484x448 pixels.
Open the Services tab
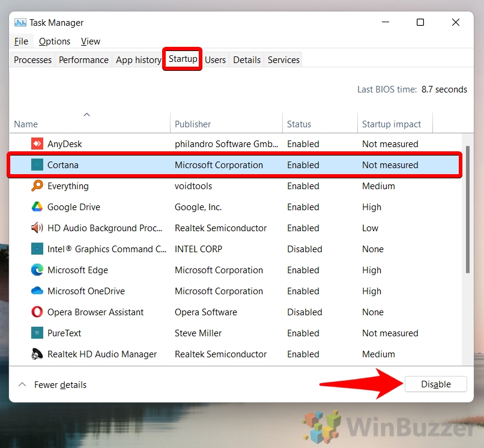(x=283, y=60)
